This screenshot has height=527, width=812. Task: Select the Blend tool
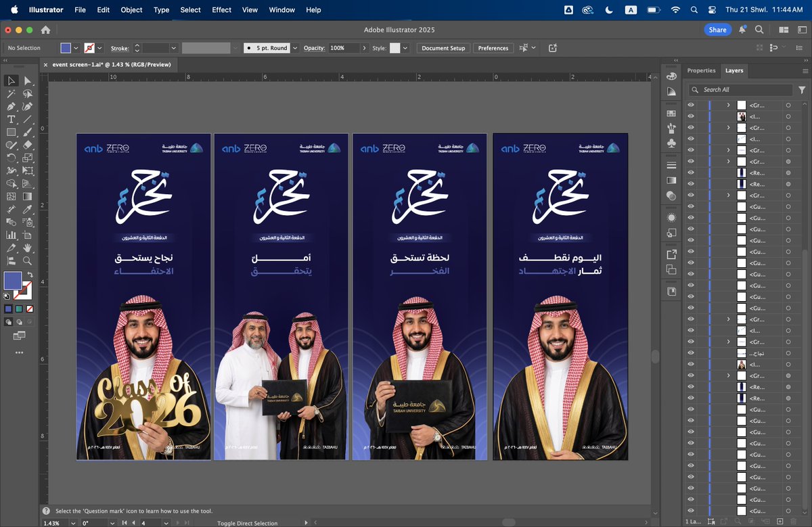(x=12, y=223)
